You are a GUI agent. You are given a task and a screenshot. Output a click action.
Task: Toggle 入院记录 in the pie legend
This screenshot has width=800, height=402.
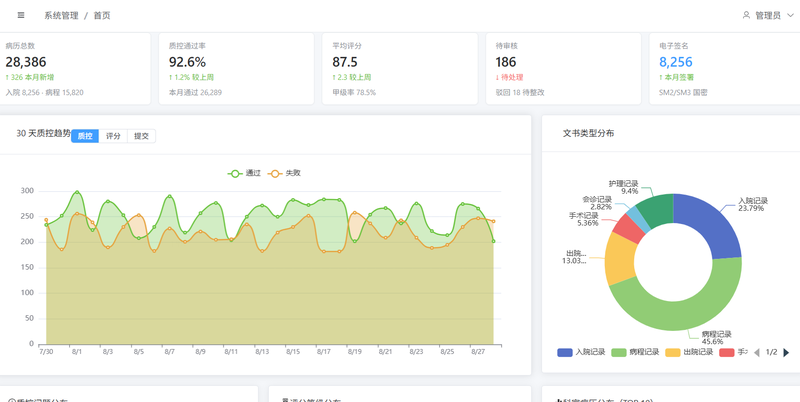[x=581, y=352]
